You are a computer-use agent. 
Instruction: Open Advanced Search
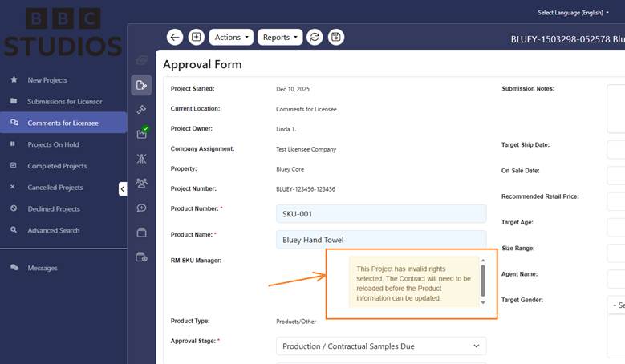pyautogui.click(x=54, y=230)
